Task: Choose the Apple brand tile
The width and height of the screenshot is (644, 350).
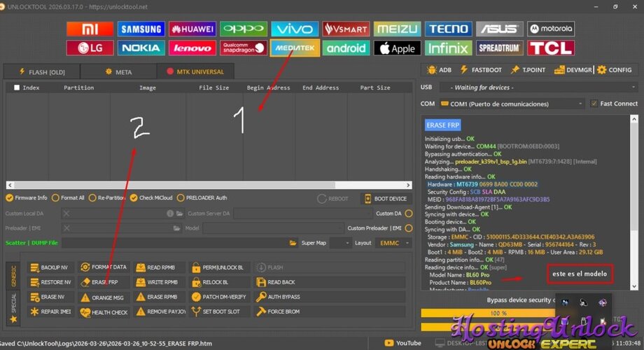Action: pyautogui.click(x=397, y=48)
